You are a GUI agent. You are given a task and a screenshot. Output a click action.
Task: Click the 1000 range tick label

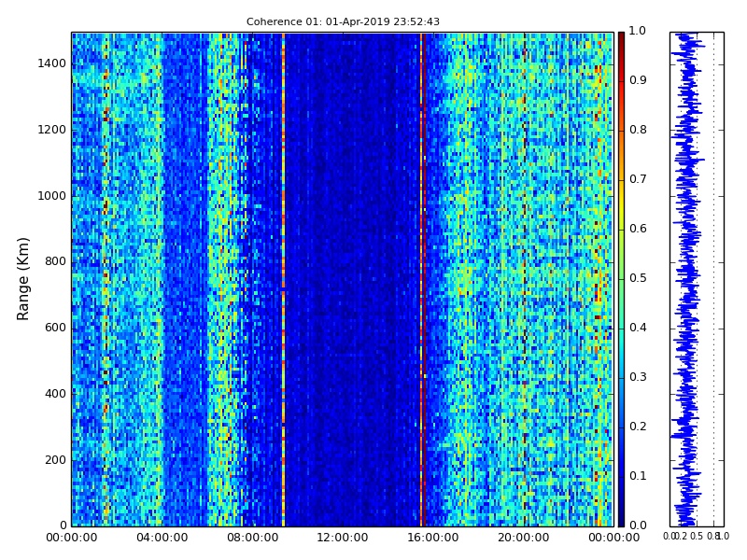pos(52,196)
